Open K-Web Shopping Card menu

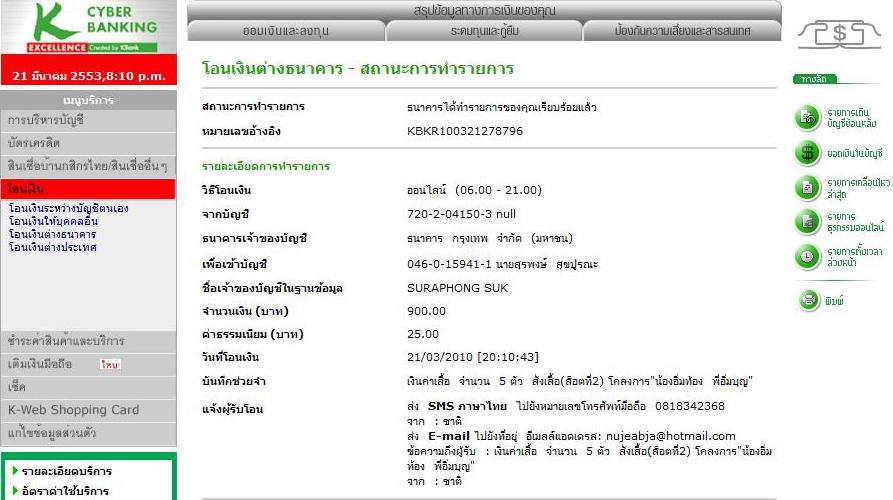(88, 409)
